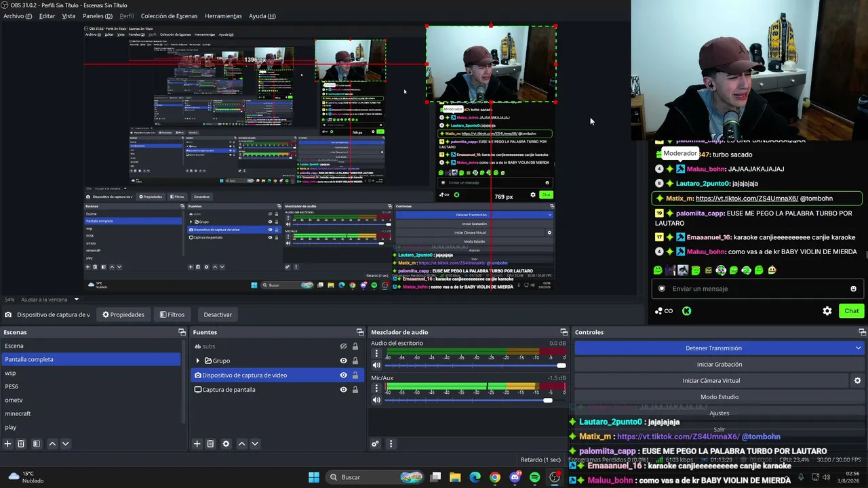This screenshot has height=488, width=868.
Task: Open advanced audio properties gears icon in the mixer
Action: tap(375, 444)
